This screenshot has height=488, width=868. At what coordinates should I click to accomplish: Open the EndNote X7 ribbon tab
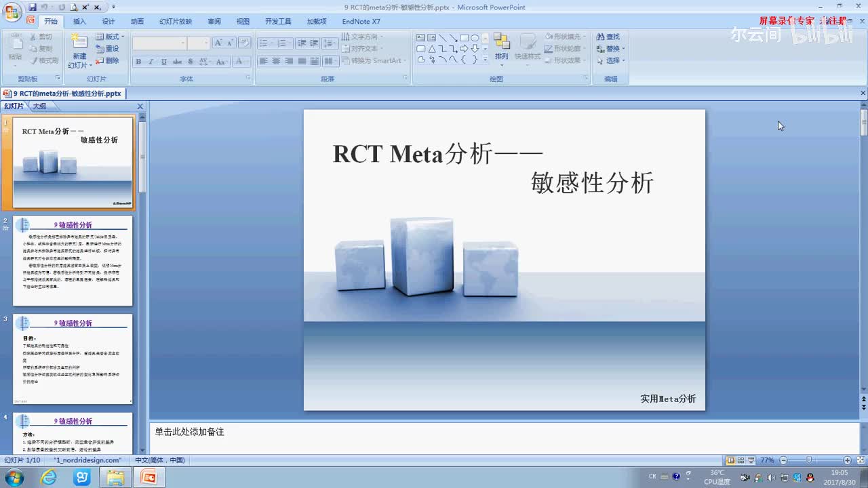pos(361,22)
